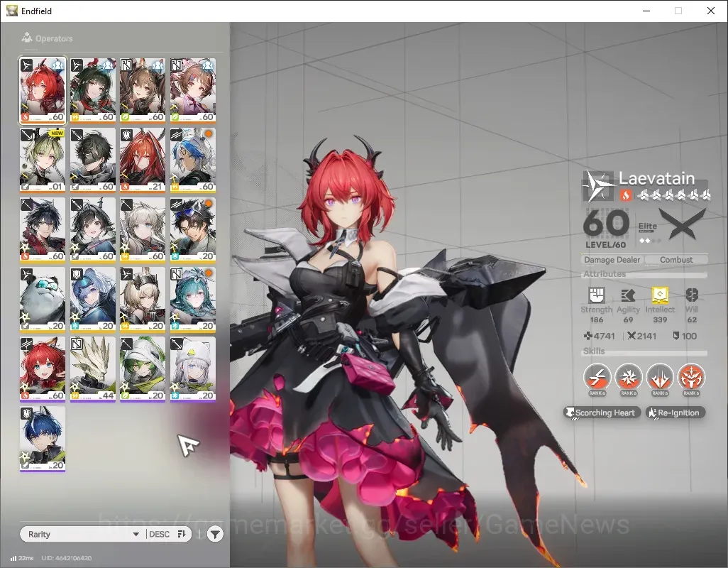Viewport: 728px width, 568px height.
Task: Open the Re-Ignition talent
Action: (x=675, y=413)
